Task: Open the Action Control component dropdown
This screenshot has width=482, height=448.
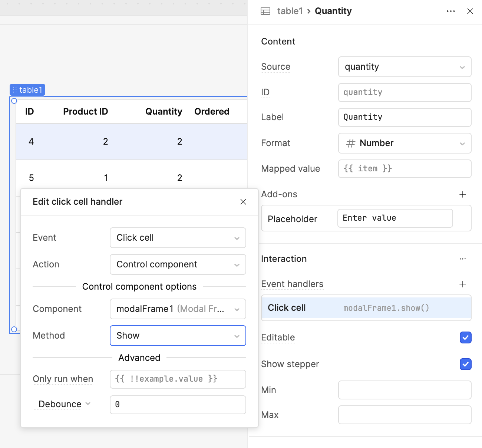Action: click(x=178, y=264)
